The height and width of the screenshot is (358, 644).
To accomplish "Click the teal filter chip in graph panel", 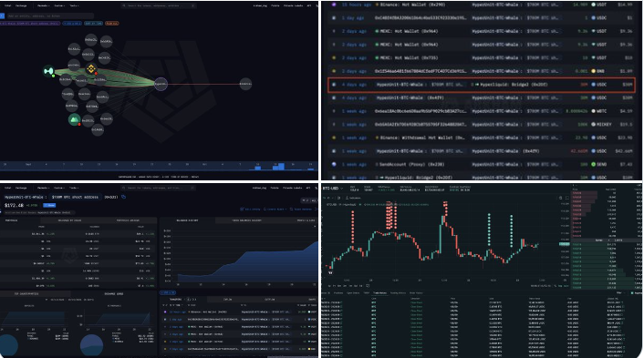I will coord(93,24).
